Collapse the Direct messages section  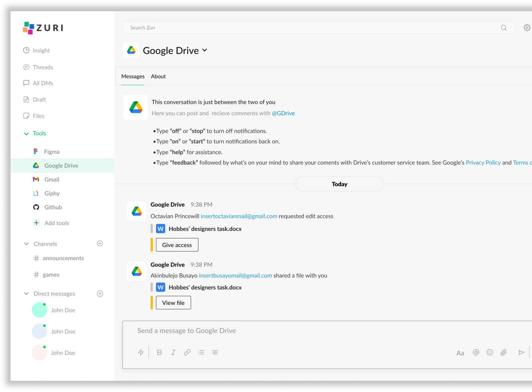click(x=26, y=294)
